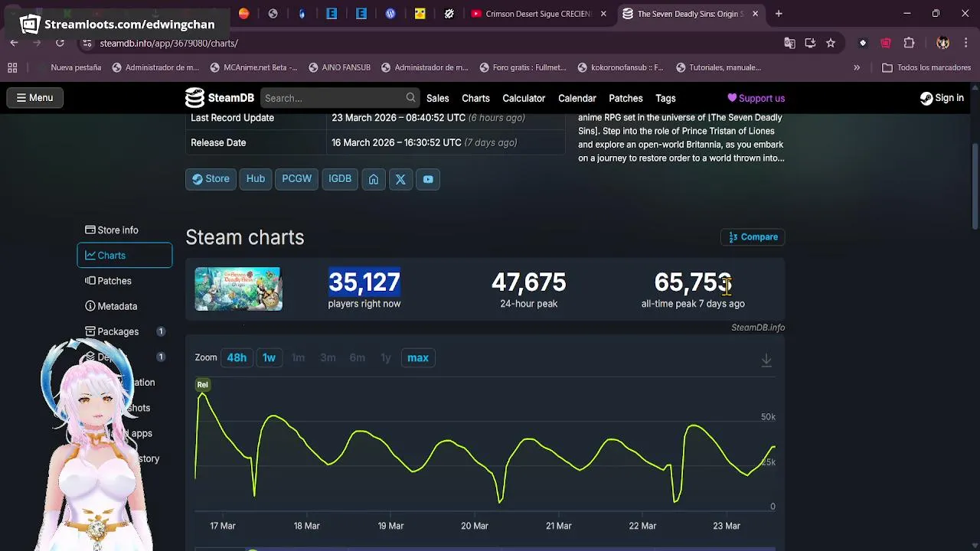
Task: Click the install app icon in address bar
Action: 810,43
